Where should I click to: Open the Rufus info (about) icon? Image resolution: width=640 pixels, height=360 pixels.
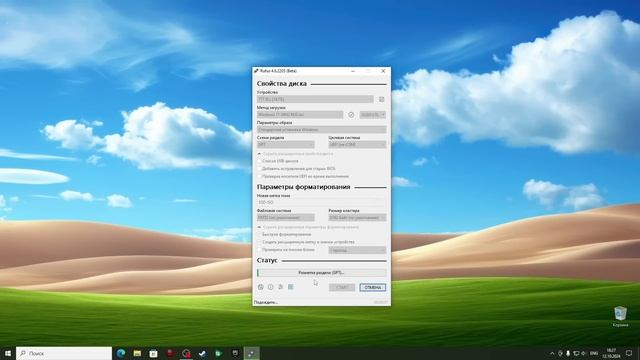pyautogui.click(x=271, y=287)
